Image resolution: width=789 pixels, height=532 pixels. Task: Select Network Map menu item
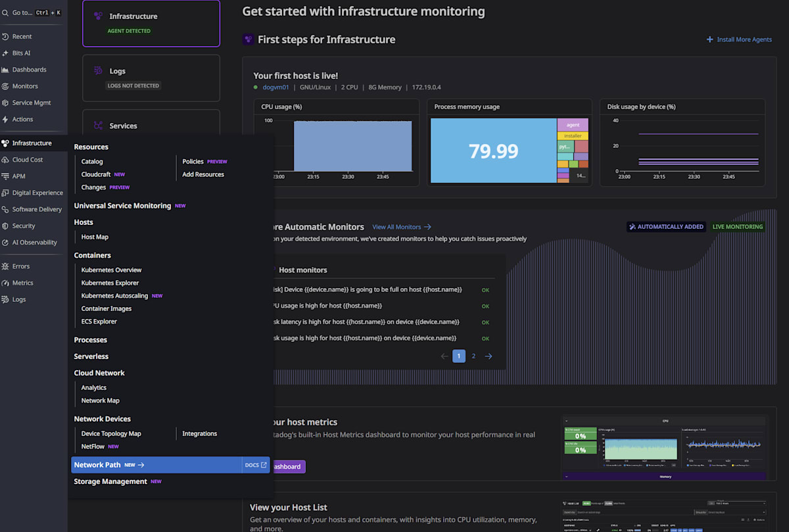(x=101, y=400)
